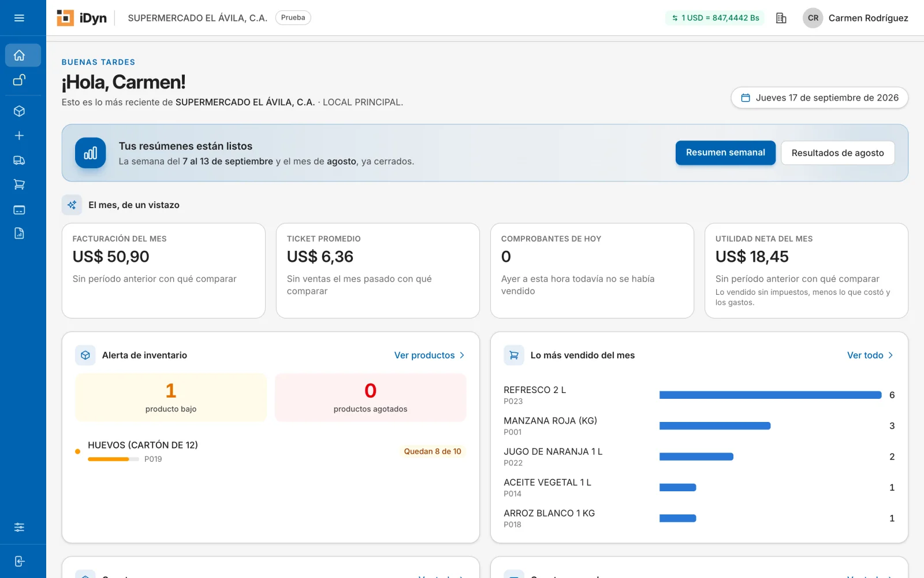Click the 1 producto bajo tile

pyautogui.click(x=171, y=397)
